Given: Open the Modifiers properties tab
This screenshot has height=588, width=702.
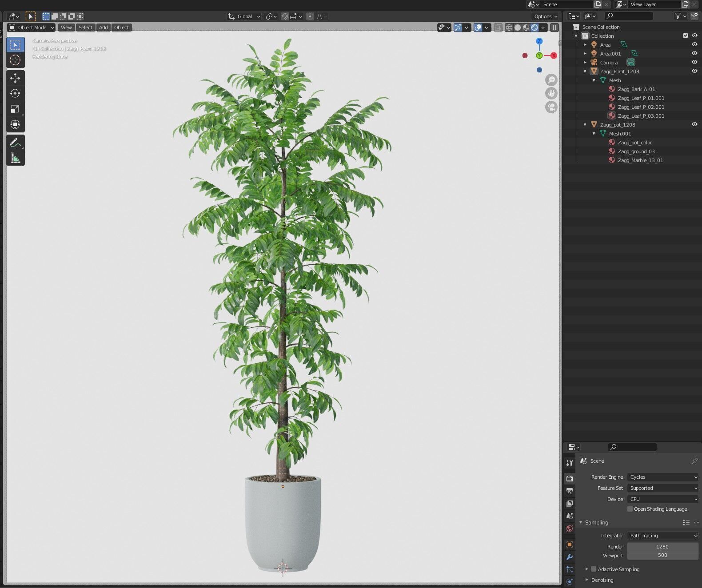Looking at the screenshot, I should [570, 556].
